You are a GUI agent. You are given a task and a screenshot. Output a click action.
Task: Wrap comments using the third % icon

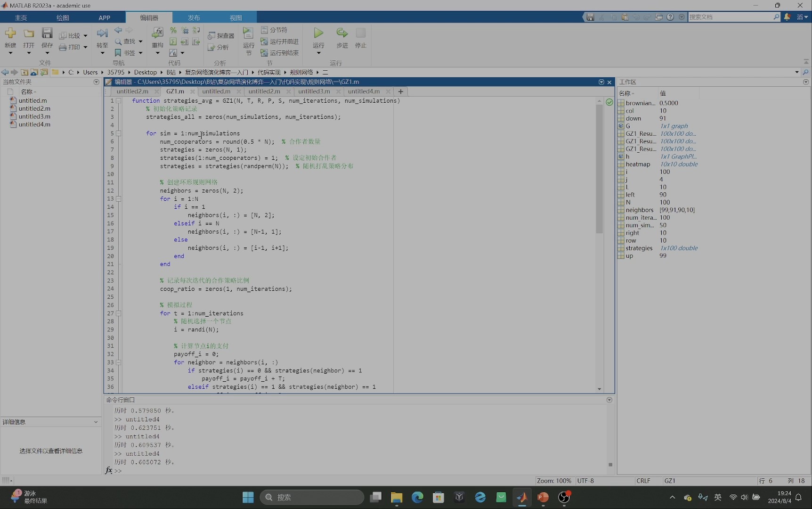pyautogui.click(x=196, y=30)
